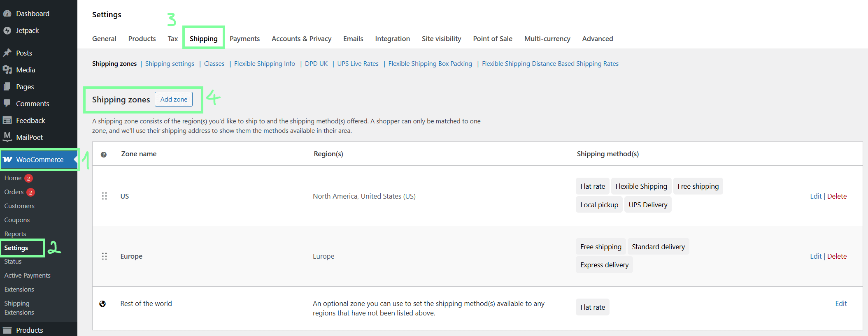Viewport: 868px width, 336px height.
Task: Open the Site visibility tab
Action: coord(441,39)
